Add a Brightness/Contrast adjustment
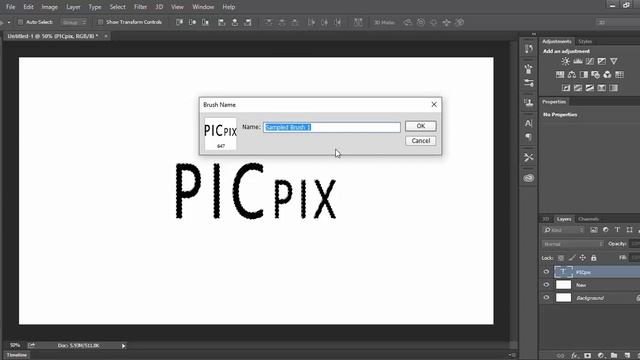This screenshot has width=640, height=360. tap(565, 61)
